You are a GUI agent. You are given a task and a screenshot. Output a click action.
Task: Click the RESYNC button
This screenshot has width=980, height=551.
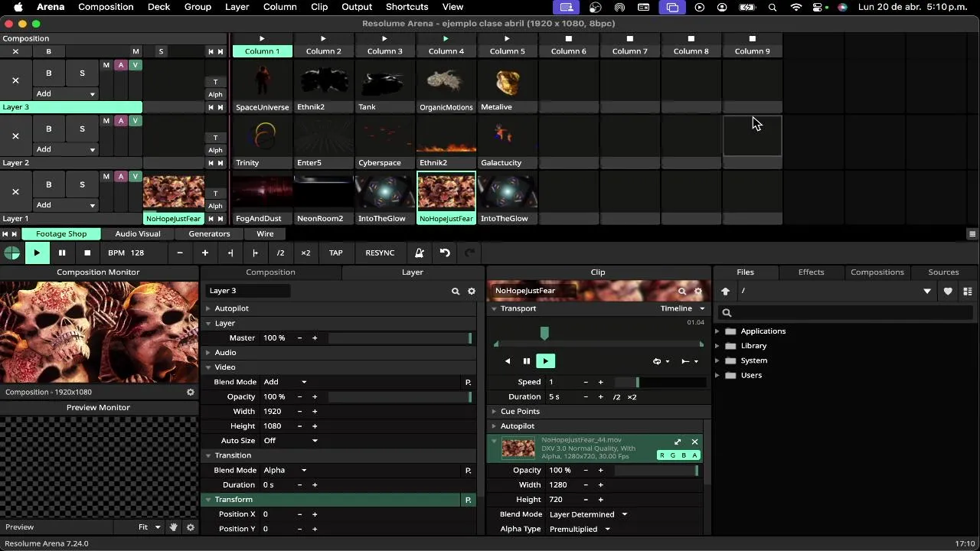pos(380,253)
